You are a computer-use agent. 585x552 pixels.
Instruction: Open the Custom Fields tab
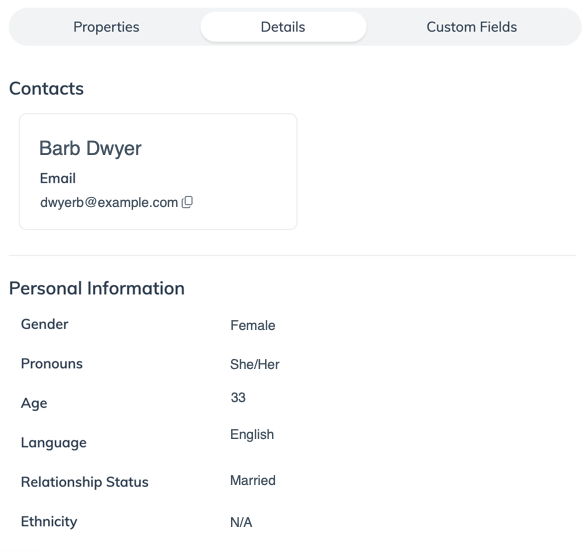click(472, 27)
